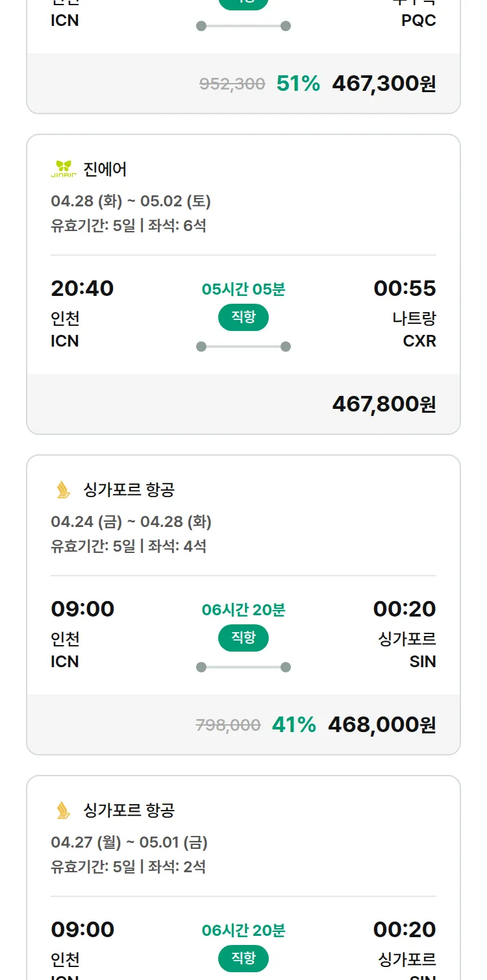
Task: Select the 468,000원 Singapore Airlines fare
Action: coord(382,725)
